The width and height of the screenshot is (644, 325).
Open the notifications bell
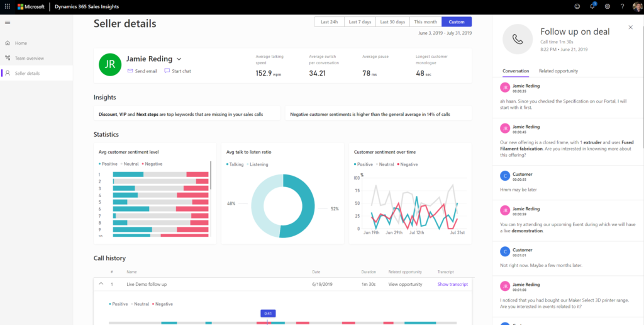click(x=592, y=6)
